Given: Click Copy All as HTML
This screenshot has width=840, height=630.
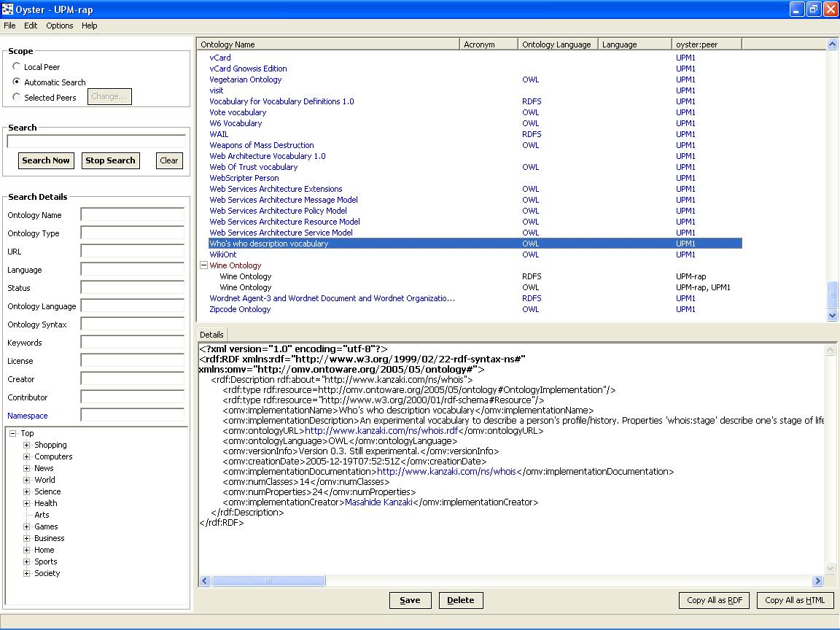Looking at the screenshot, I should click(x=795, y=600).
